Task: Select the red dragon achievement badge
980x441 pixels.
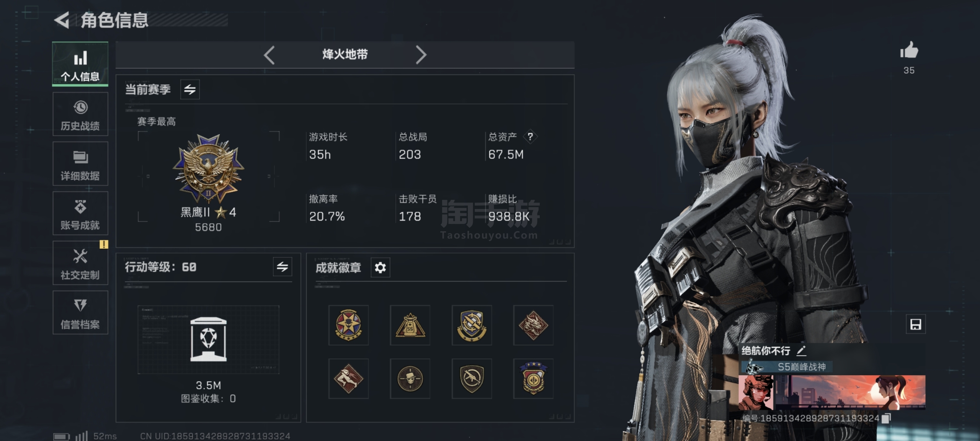Action: click(533, 325)
